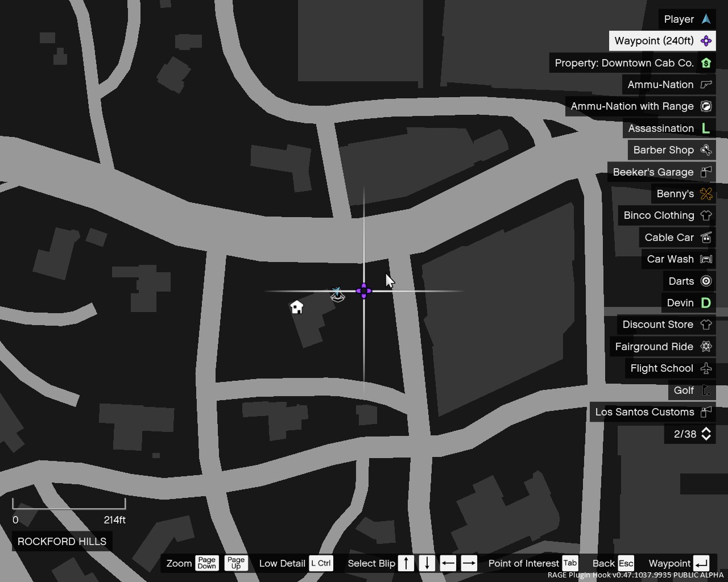Select the Benny's wrench icon in legend
This screenshot has height=582, width=728.
(x=706, y=194)
